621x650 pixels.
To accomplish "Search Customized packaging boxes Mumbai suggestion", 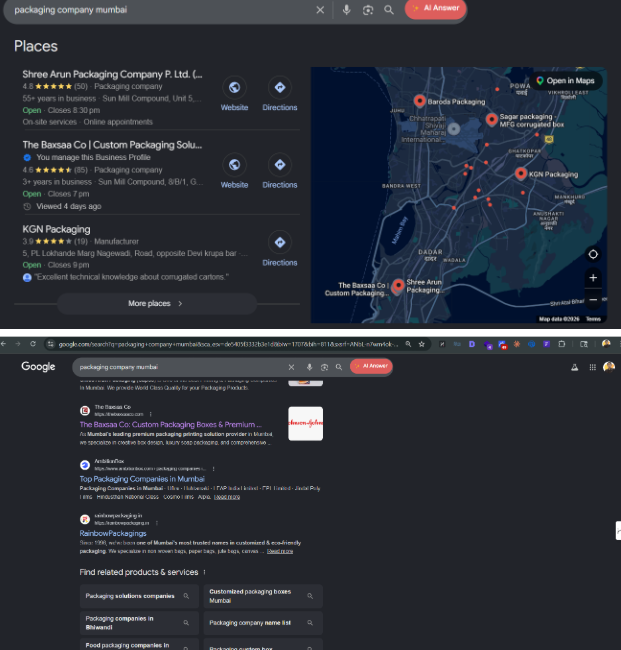I will (263, 596).
